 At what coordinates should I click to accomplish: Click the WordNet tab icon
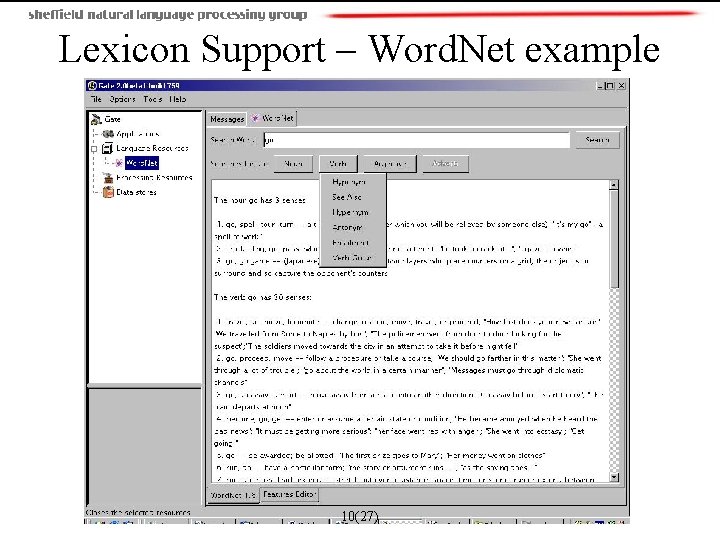pos(255,118)
